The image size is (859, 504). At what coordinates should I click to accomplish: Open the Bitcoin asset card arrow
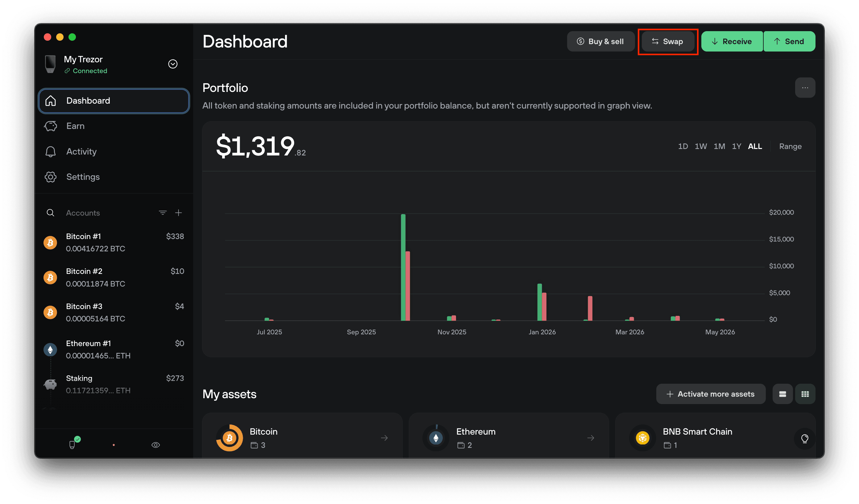point(384,438)
